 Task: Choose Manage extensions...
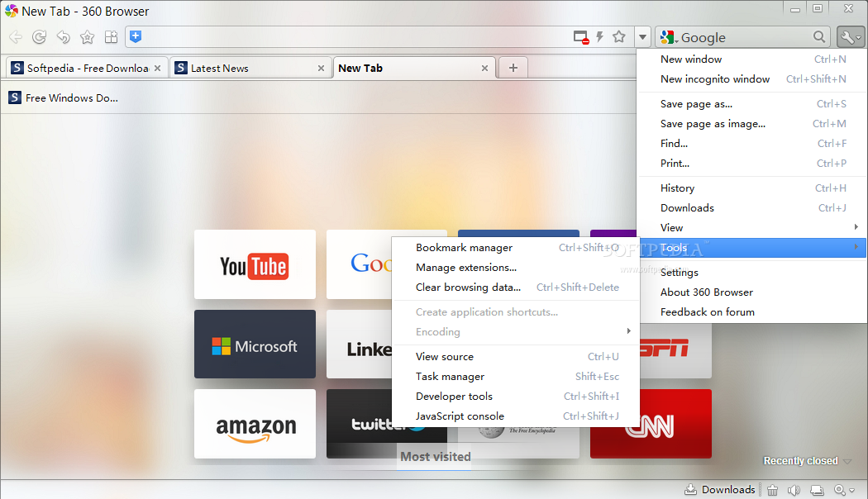click(515, 268)
